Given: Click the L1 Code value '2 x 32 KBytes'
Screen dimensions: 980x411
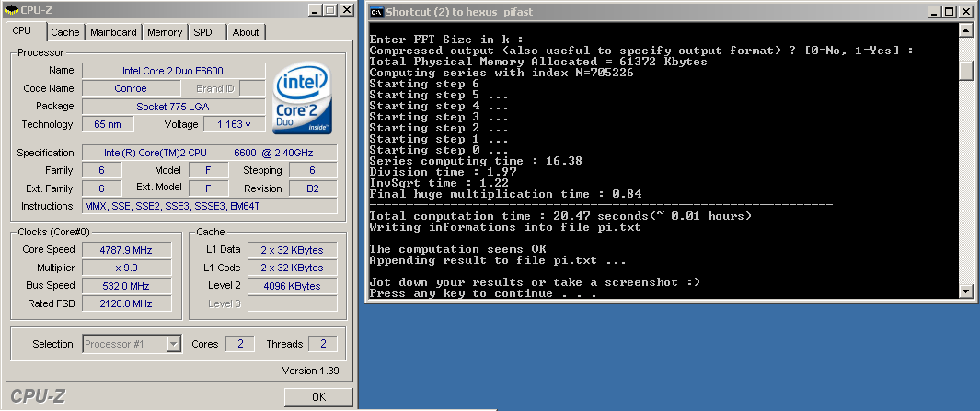Looking at the screenshot, I should pos(293,268).
